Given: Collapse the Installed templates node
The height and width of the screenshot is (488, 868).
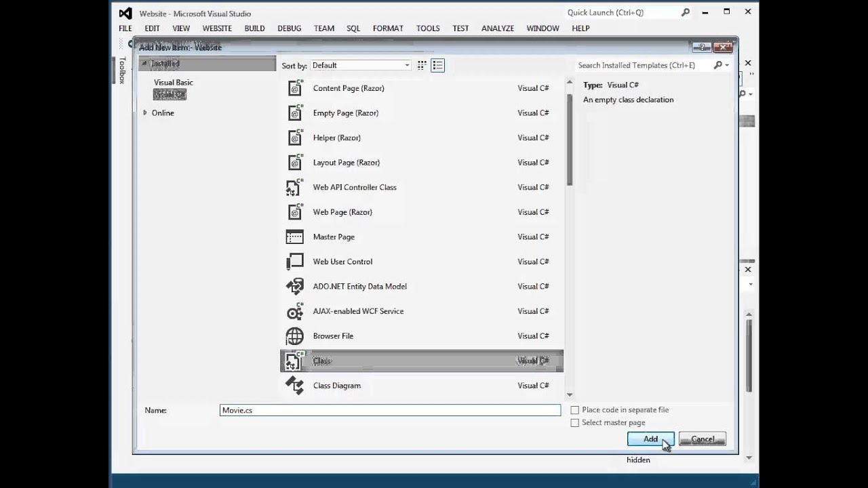Looking at the screenshot, I should [144, 63].
